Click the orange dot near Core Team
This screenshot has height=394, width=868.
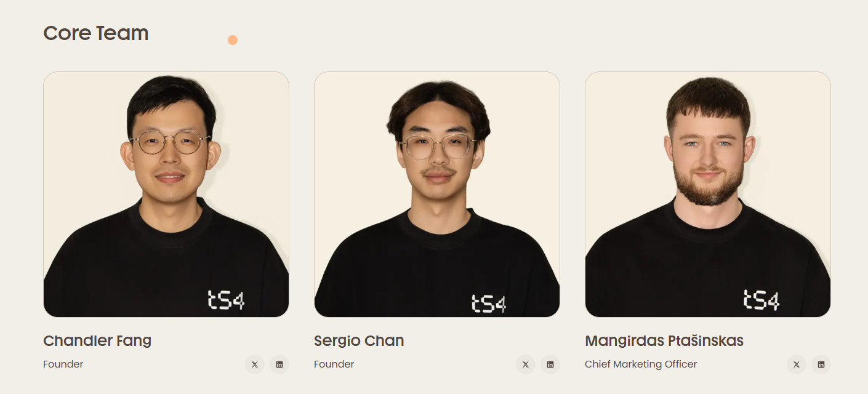[x=233, y=40]
